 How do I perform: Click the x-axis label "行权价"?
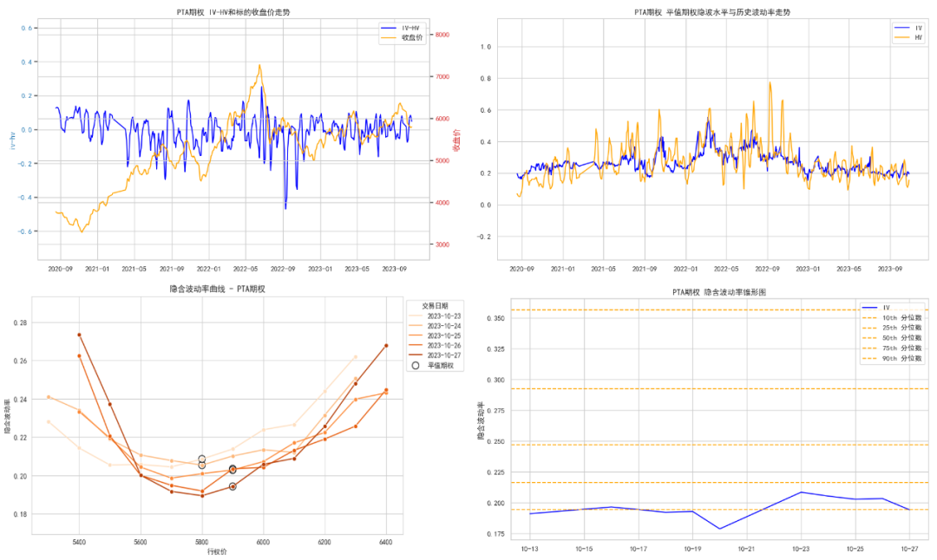[217, 551]
